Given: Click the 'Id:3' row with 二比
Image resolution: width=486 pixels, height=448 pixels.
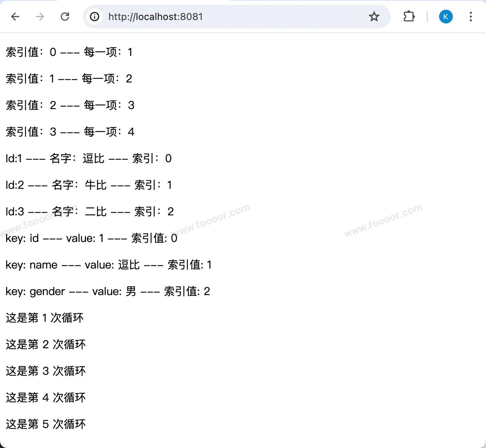Looking at the screenshot, I should pyautogui.click(x=90, y=212).
